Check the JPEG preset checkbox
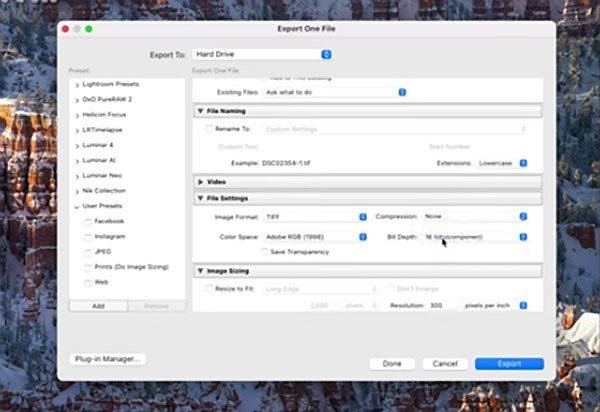 [88, 252]
